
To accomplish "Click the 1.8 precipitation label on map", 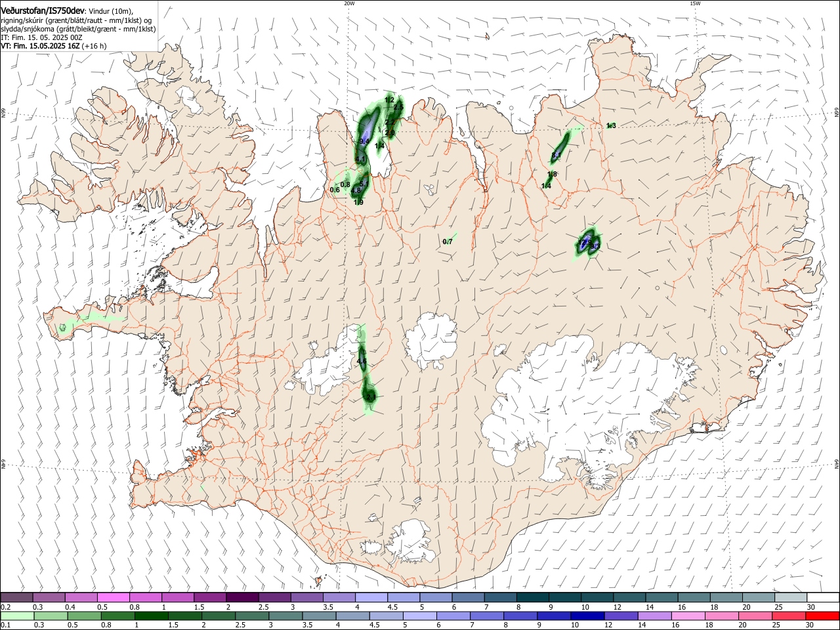I will 552,175.
